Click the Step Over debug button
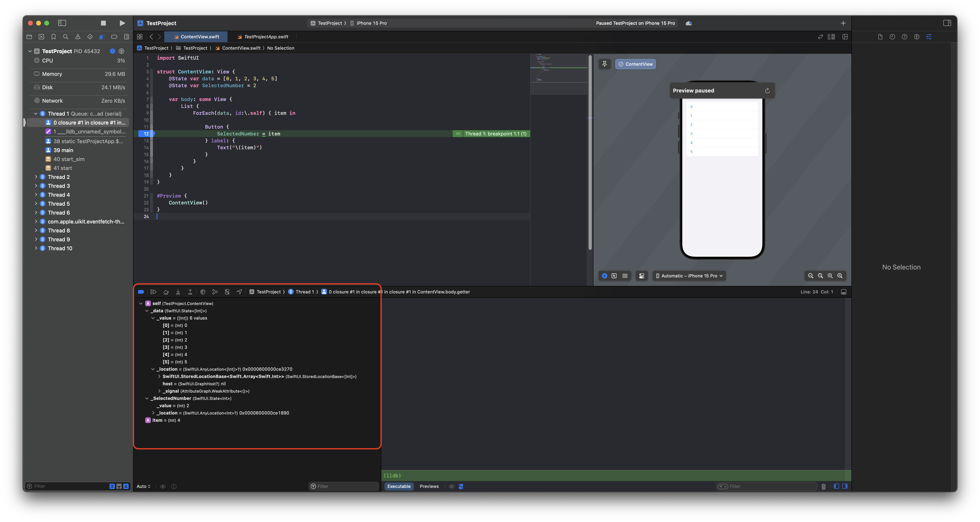The image size is (980, 522). click(166, 292)
